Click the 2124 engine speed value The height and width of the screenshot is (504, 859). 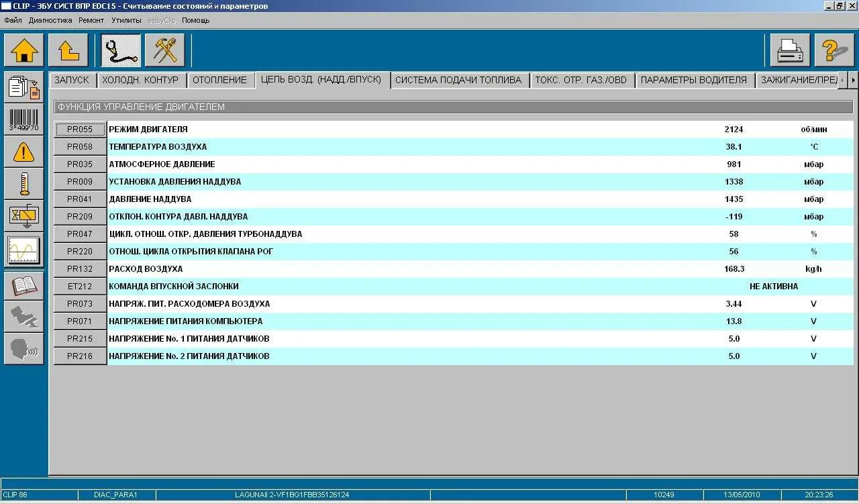[x=734, y=130]
